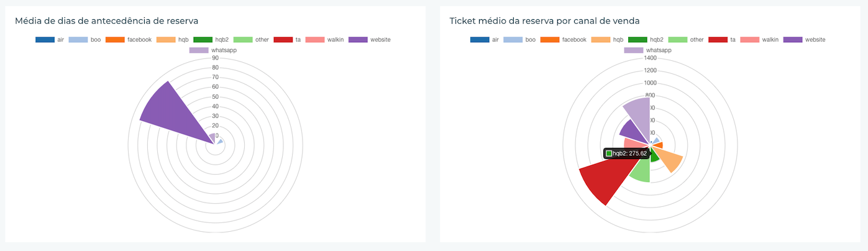Toggle other legend item in right chart

(x=687, y=40)
